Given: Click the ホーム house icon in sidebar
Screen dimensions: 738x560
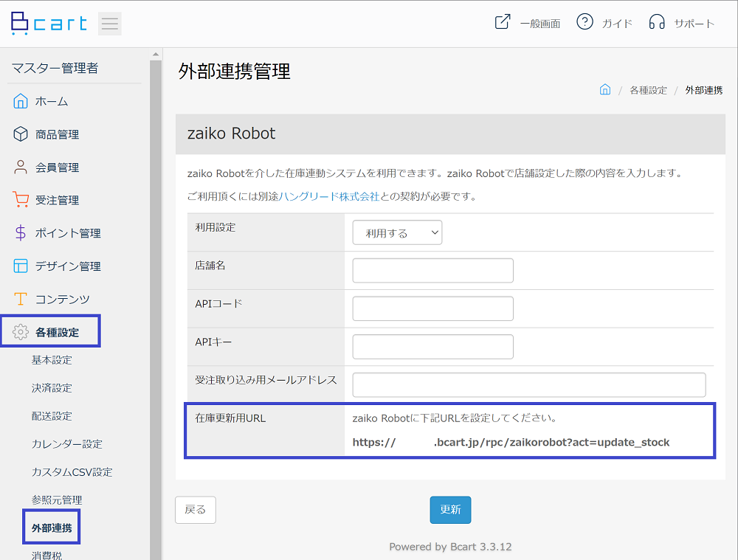Looking at the screenshot, I should pos(20,100).
